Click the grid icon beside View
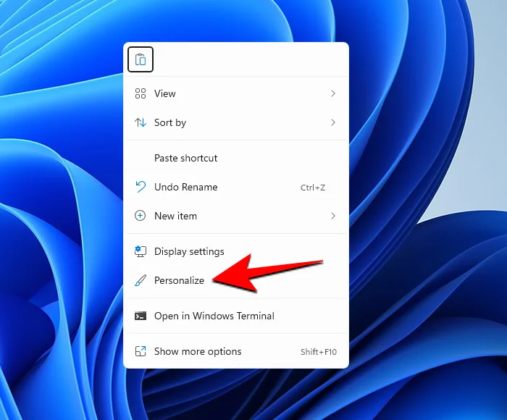This screenshot has height=420, width=507. [x=141, y=93]
